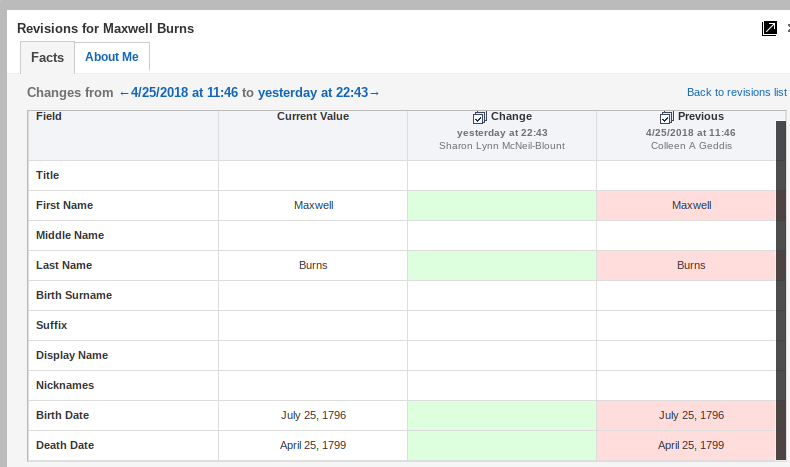The height and width of the screenshot is (467, 790).
Task: Close the revisions dialog
Action: tap(787, 28)
